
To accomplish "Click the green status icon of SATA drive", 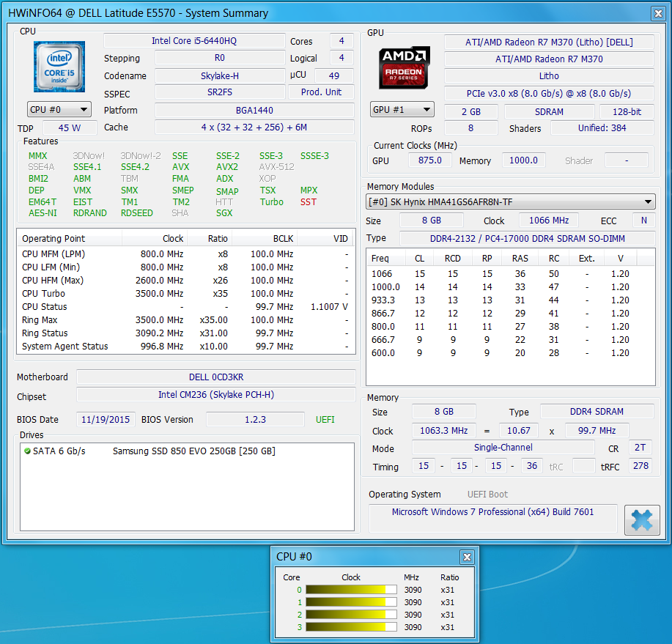I will point(27,451).
